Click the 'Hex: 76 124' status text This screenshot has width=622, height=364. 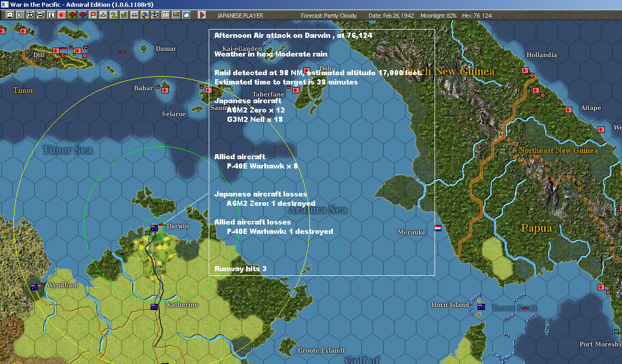click(477, 16)
